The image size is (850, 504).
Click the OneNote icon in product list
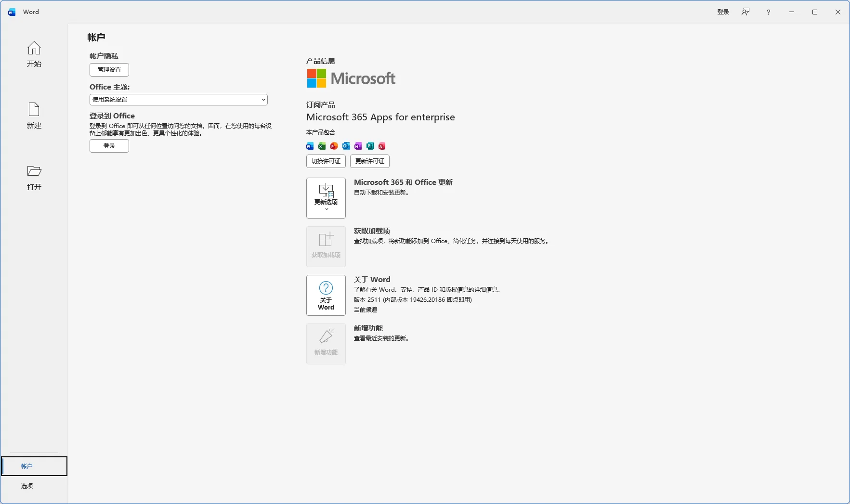click(x=358, y=146)
